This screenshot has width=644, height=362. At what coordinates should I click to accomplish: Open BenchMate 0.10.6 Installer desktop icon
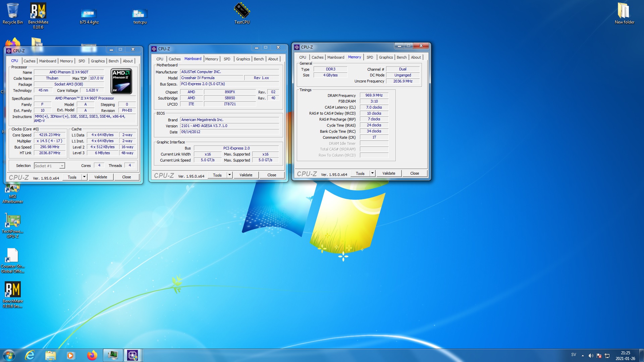click(13, 295)
